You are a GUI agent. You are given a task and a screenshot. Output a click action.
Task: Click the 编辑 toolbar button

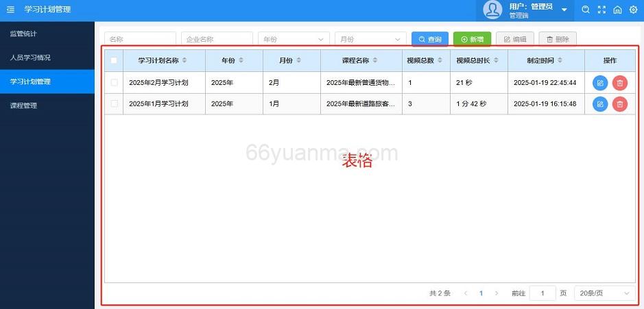(515, 39)
